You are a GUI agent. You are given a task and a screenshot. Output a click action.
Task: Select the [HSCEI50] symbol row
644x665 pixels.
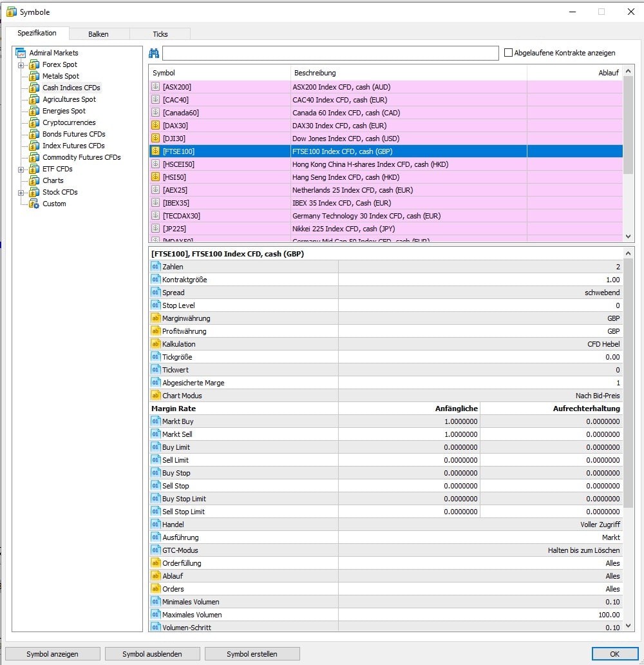(386, 164)
